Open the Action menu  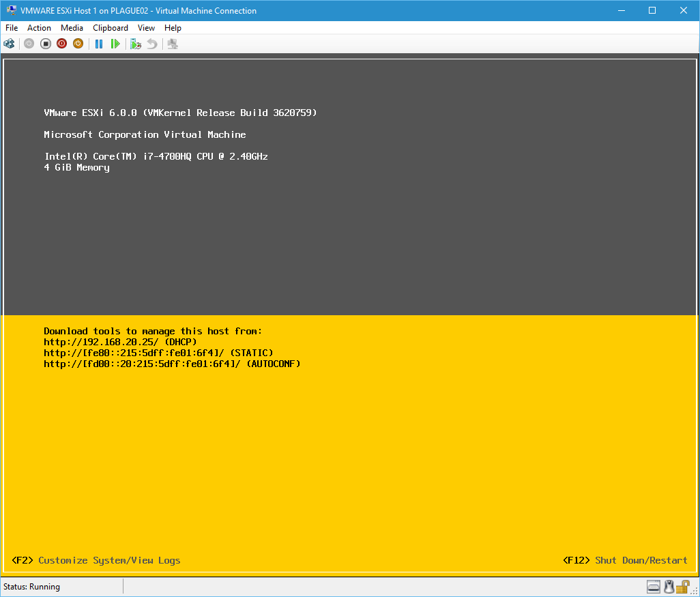point(40,28)
